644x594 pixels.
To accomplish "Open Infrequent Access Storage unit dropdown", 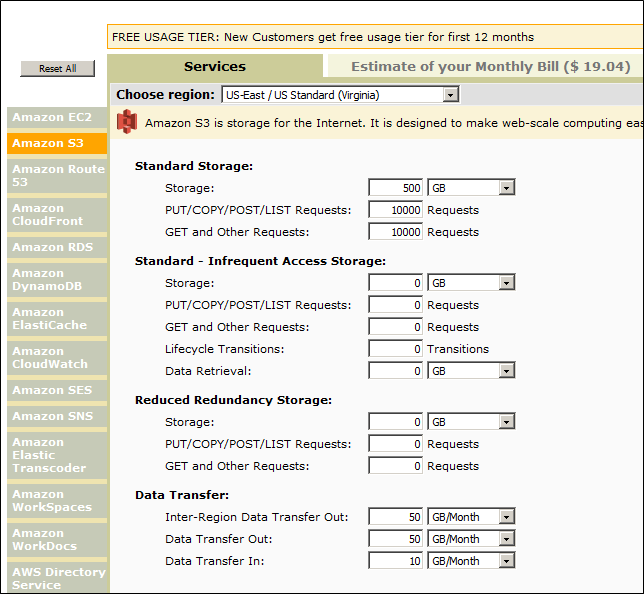I will (x=471, y=283).
